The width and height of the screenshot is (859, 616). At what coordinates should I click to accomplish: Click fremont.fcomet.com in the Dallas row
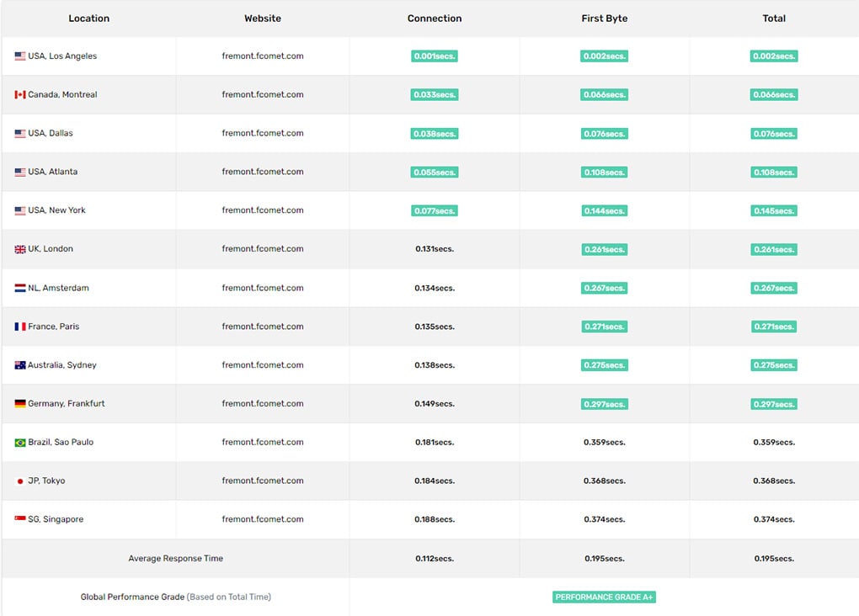263,133
